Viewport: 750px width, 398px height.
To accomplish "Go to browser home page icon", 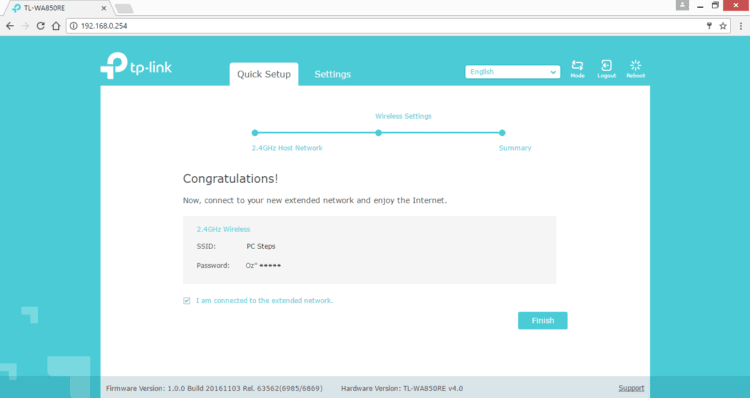I will coord(56,26).
